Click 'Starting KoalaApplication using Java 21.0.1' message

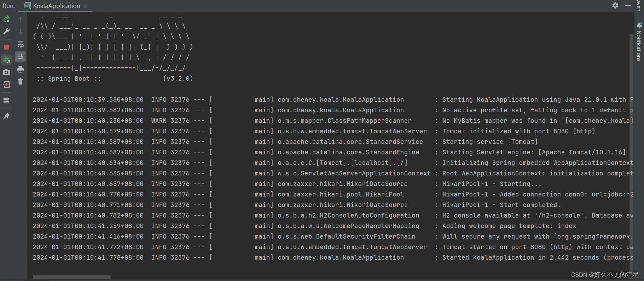tap(538, 100)
